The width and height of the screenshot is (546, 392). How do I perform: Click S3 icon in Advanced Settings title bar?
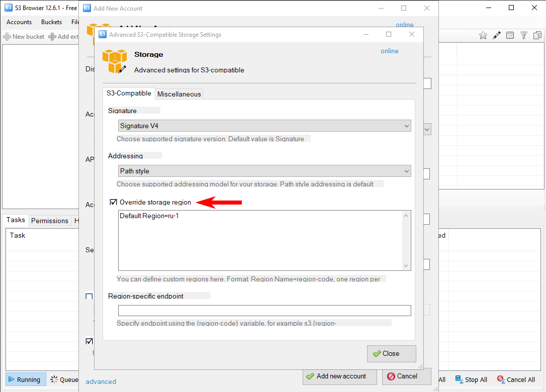pos(103,34)
